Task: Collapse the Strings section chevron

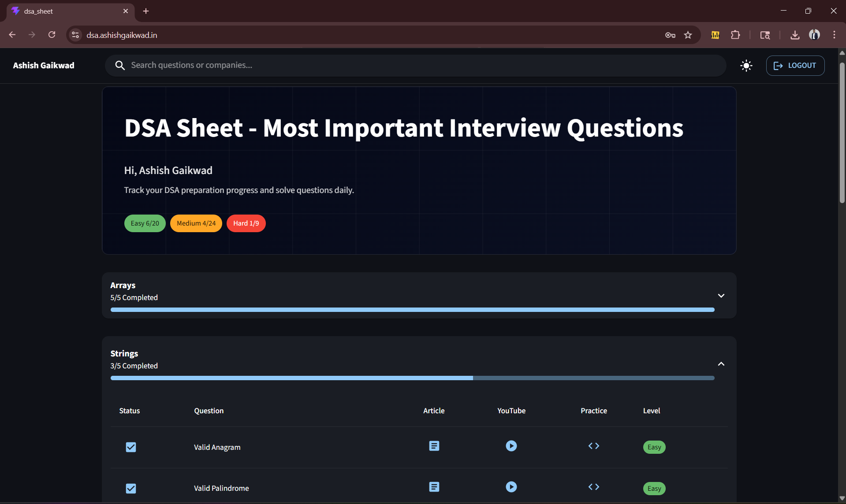Action: [721, 364]
